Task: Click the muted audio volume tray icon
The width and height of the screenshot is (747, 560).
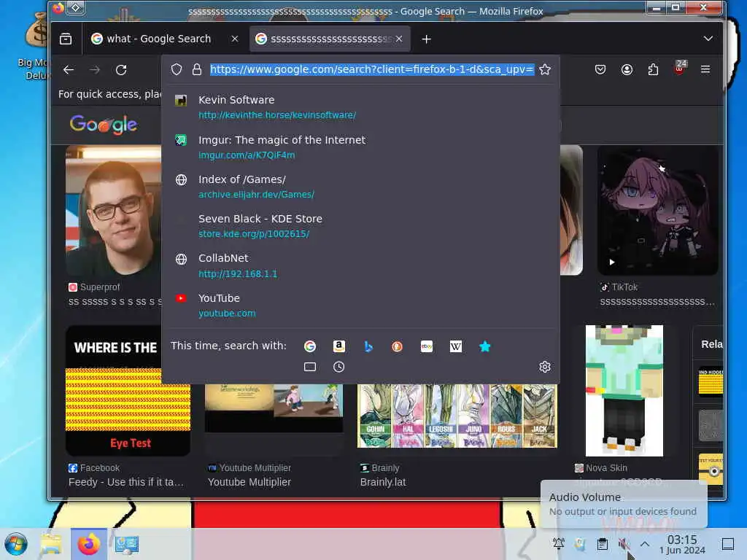Action: point(624,543)
